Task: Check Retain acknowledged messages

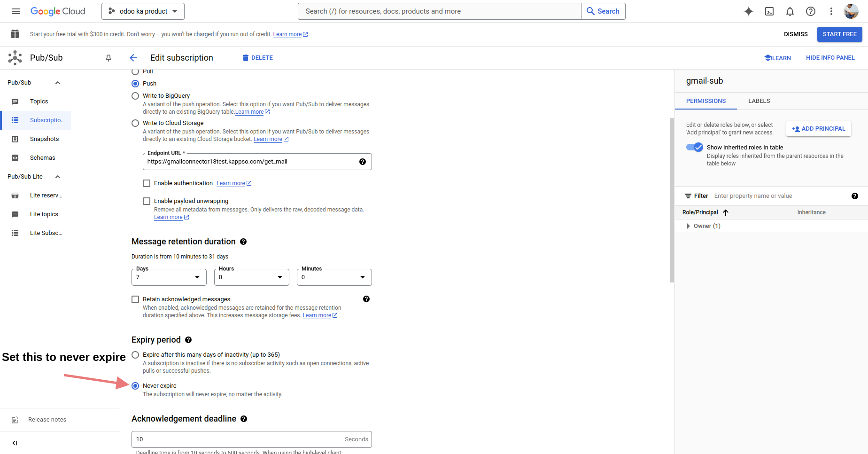Action: 135,299
